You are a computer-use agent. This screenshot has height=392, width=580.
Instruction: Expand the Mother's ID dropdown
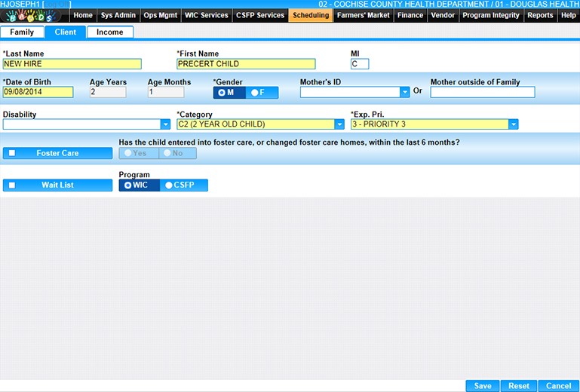click(x=404, y=93)
